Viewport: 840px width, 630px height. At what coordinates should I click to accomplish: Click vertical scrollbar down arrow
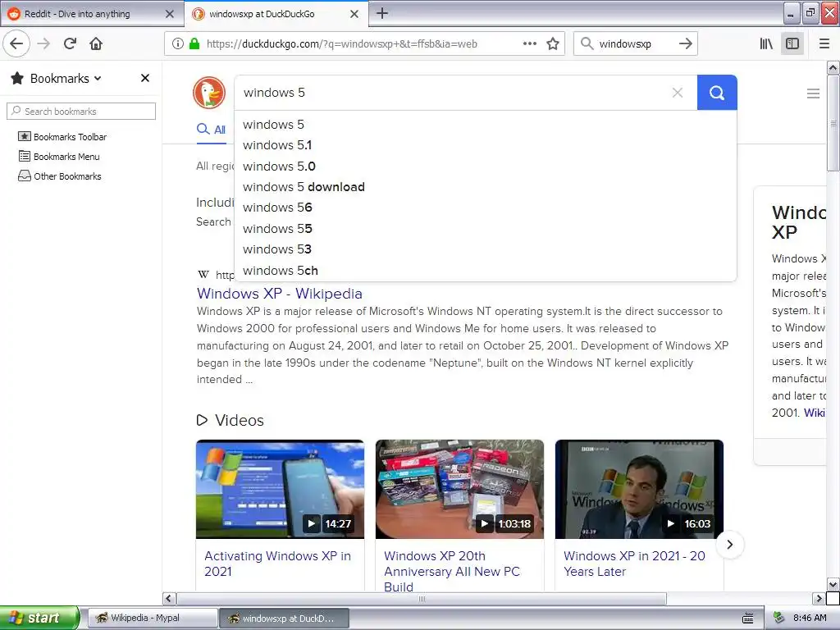[x=833, y=584]
